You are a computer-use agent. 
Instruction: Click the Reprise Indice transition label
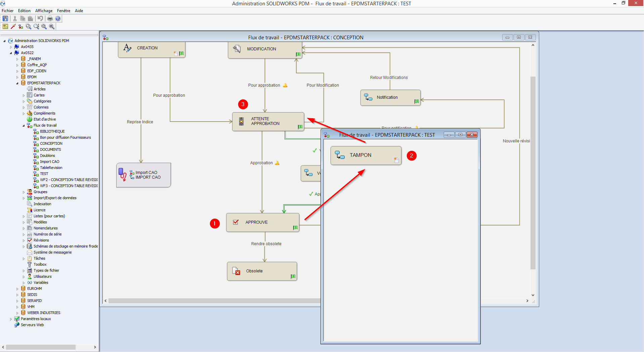[140, 122]
